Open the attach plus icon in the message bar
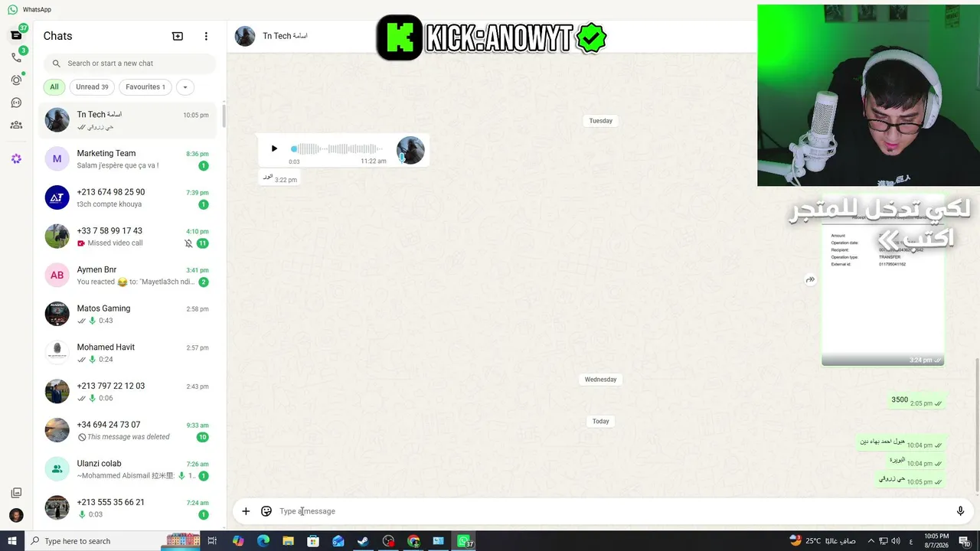Screen dimensions: 980x551 coord(246,511)
